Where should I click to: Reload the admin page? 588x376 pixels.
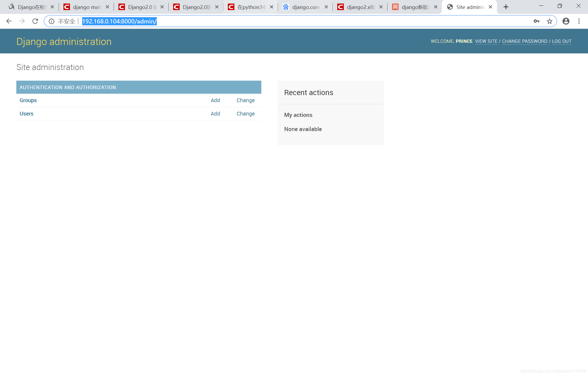pyautogui.click(x=35, y=21)
